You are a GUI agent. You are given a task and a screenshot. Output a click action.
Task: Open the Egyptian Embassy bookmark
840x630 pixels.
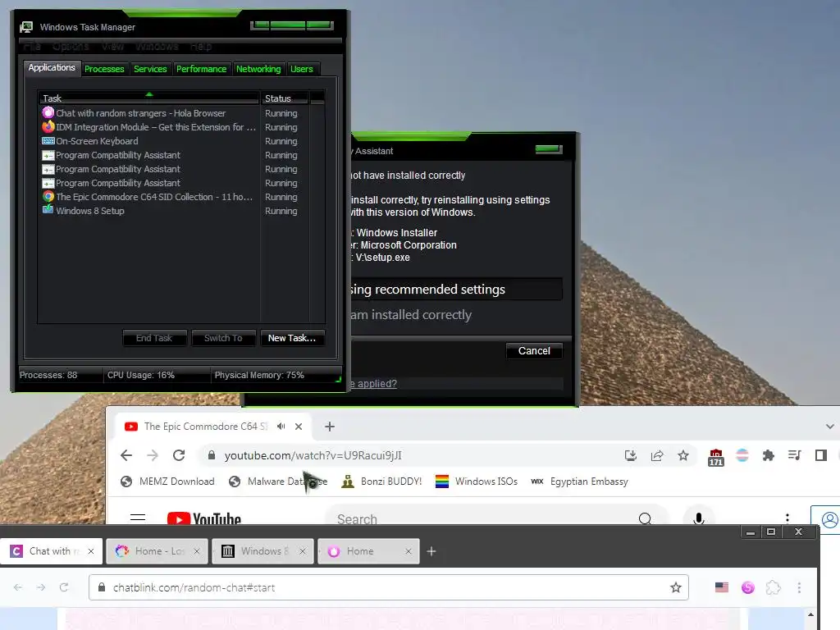click(579, 481)
